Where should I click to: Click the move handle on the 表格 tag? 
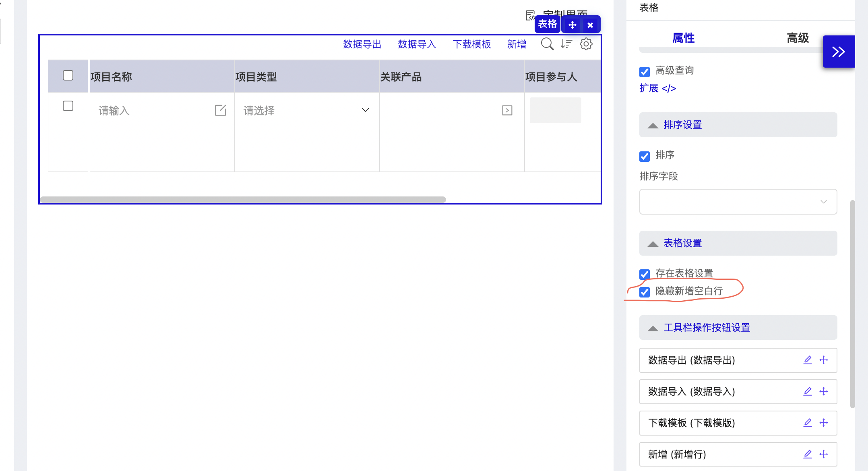(x=572, y=25)
